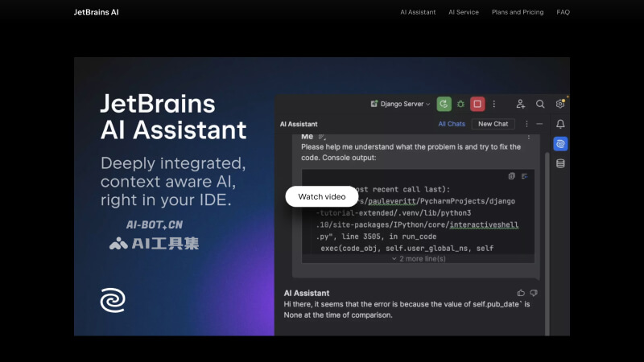Click the Code With Me add-user icon
This screenshot has height=362, width=644.
click(x=521, y=104)
